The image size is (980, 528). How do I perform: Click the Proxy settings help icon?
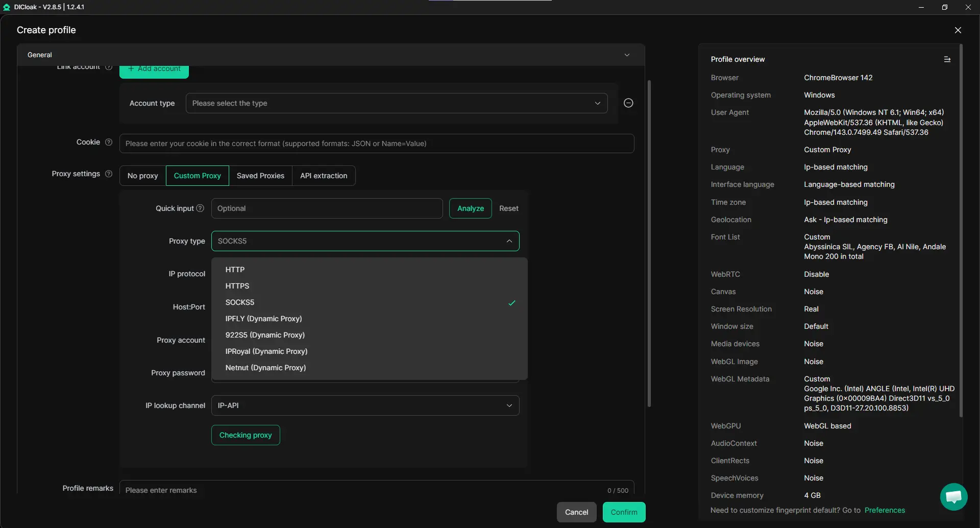click(109, 174)
